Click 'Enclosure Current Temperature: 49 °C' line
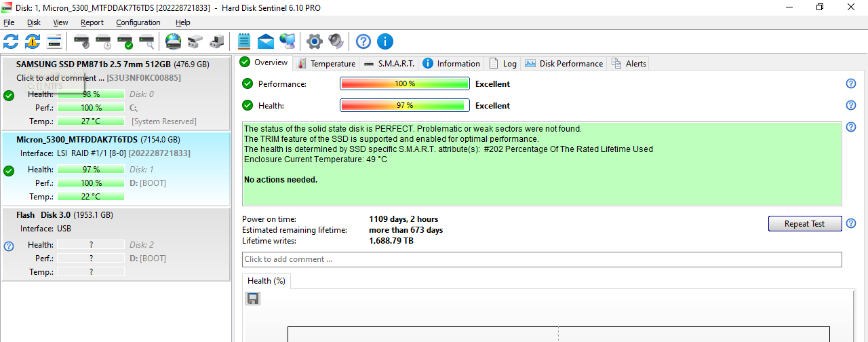868x342 pixels. click(x=315, y=159)
